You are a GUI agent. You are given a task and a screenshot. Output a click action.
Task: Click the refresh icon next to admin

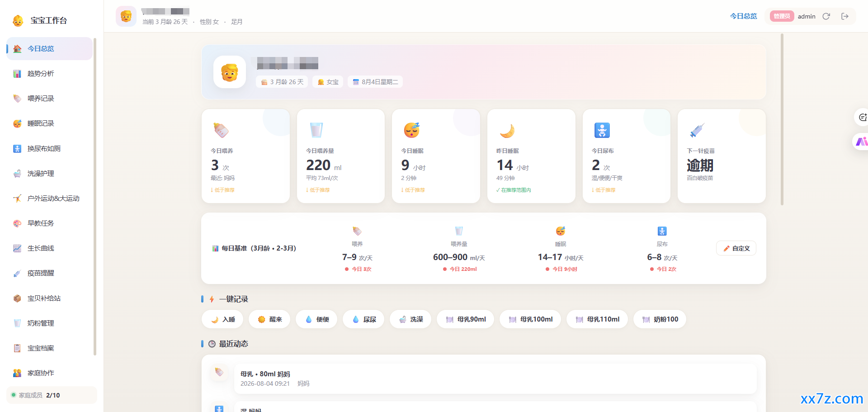click(x=826, y=16)
